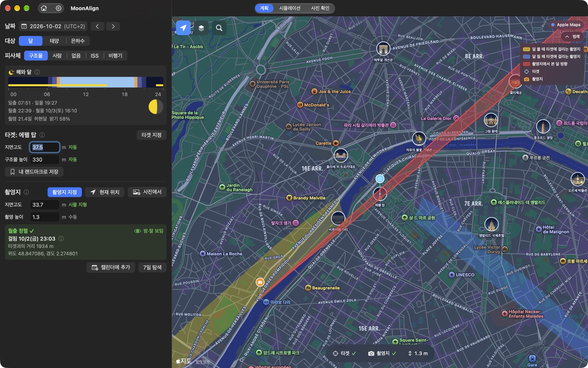
Task: Open the home icon in title bar
Action: (x=44, y=8)
